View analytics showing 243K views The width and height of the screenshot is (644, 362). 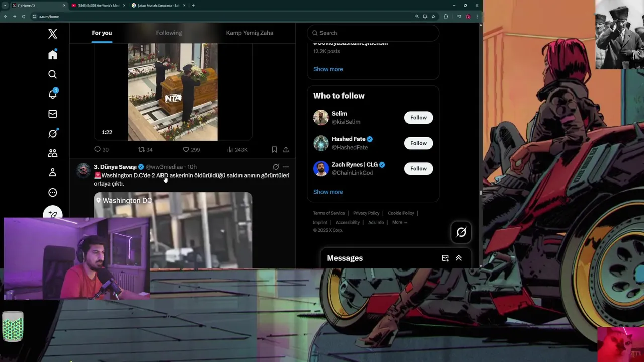tap(237, 149)
